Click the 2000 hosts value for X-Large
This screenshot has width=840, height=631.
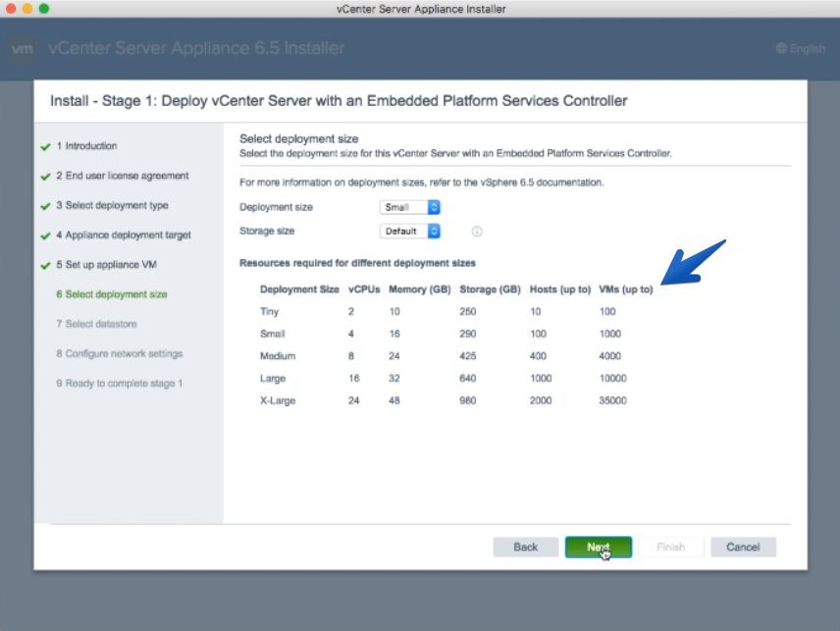541,400
